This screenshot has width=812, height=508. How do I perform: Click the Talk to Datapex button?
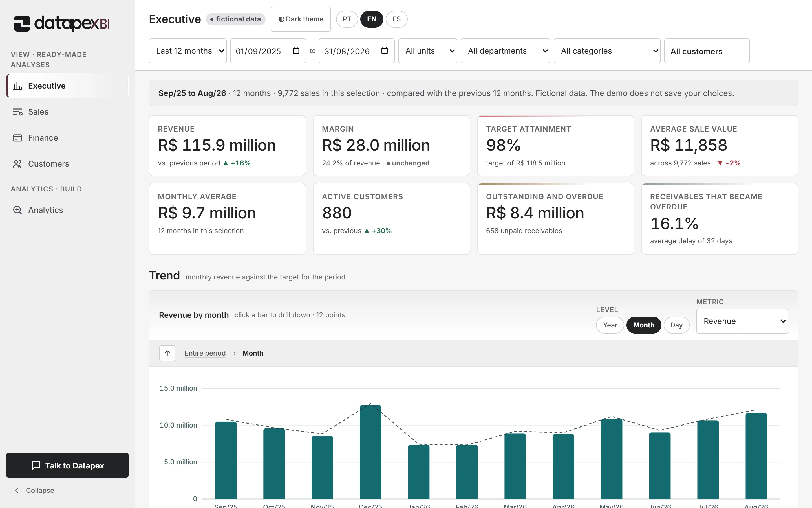pyautogui.click(x=67, y=465)
